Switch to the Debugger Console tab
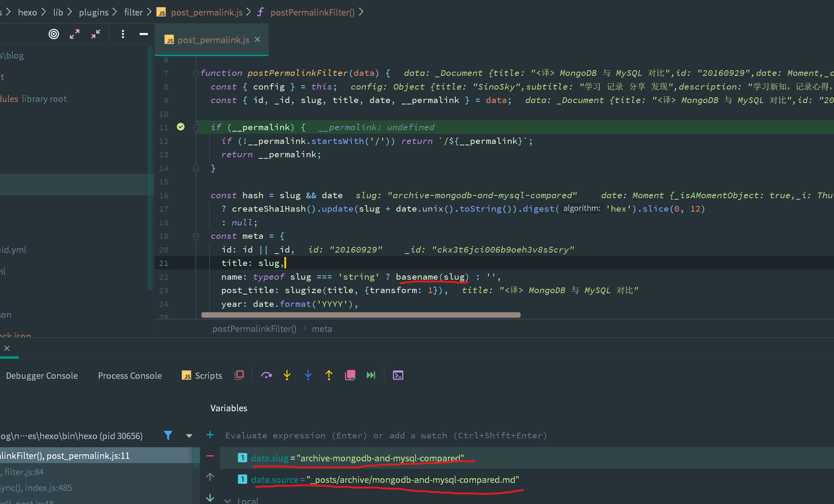Viewport: 834px width, 504px height. [42, 376]
